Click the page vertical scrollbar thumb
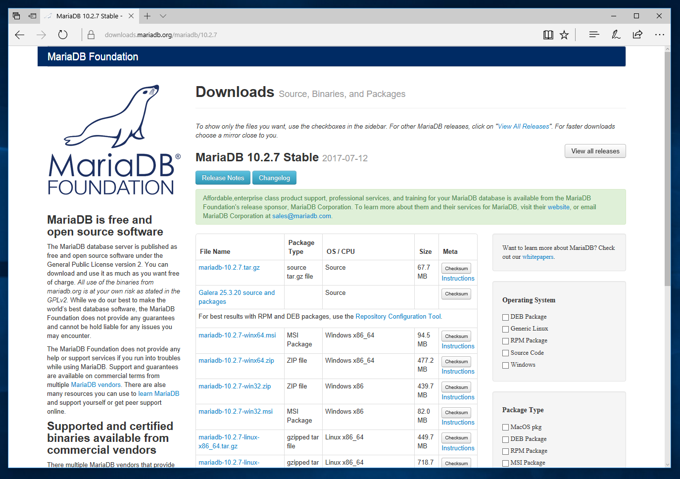This screenshot has width=680, height=479. click(667, 169)
